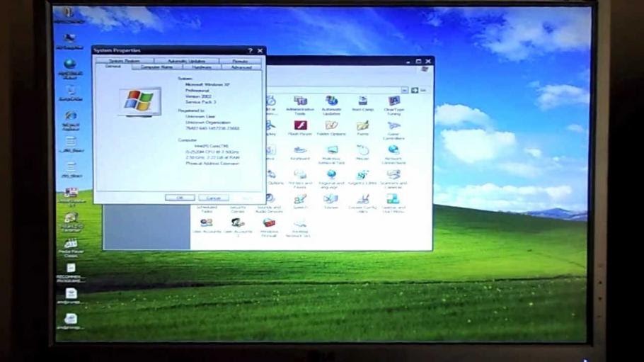Open the Malicious Software Removal Tool icon
Screen dimensions: 644x362
tap(331, 154)
